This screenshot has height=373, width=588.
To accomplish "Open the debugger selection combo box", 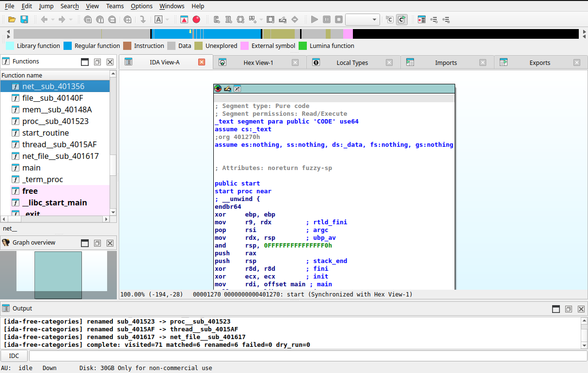I will [x=363, y=19].
